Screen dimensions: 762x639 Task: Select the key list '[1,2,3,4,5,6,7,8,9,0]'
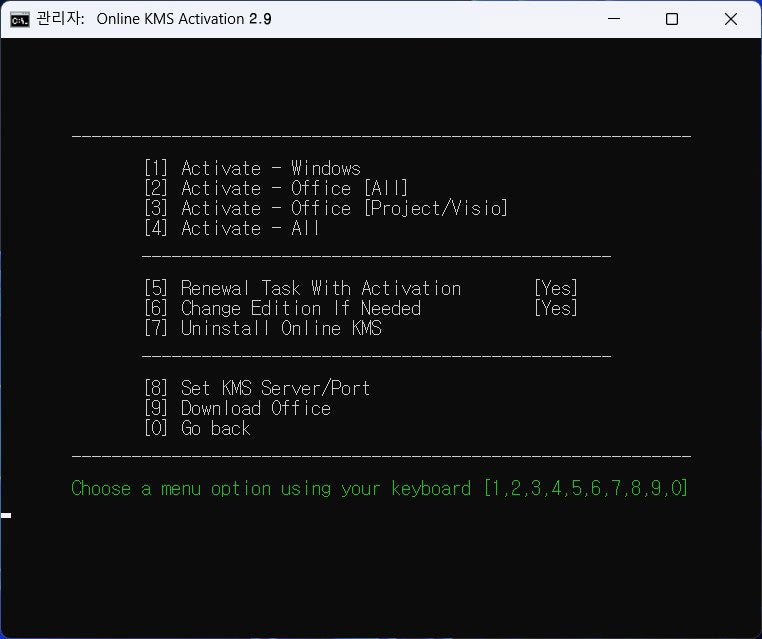tap(586, 488)
